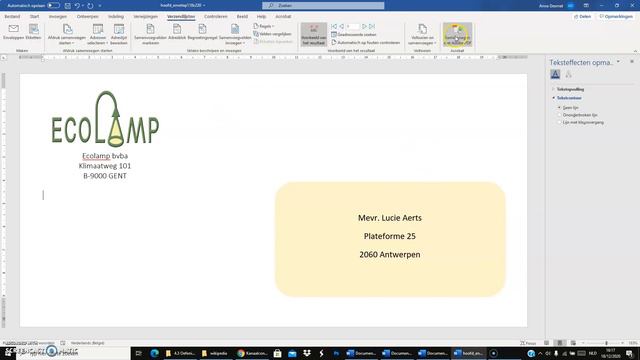Switch to the Verwijzingen tab
This screenshot has height=360, width=640.
click(146, 17)
